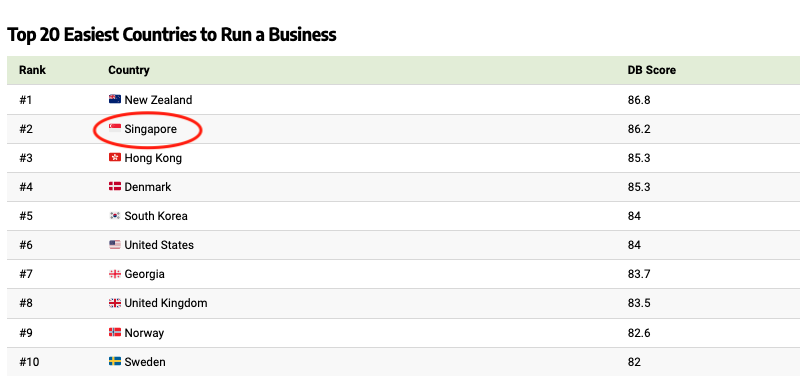Click New Zealand's 86.8 score
Screen dimensions: 808x379
639,100
